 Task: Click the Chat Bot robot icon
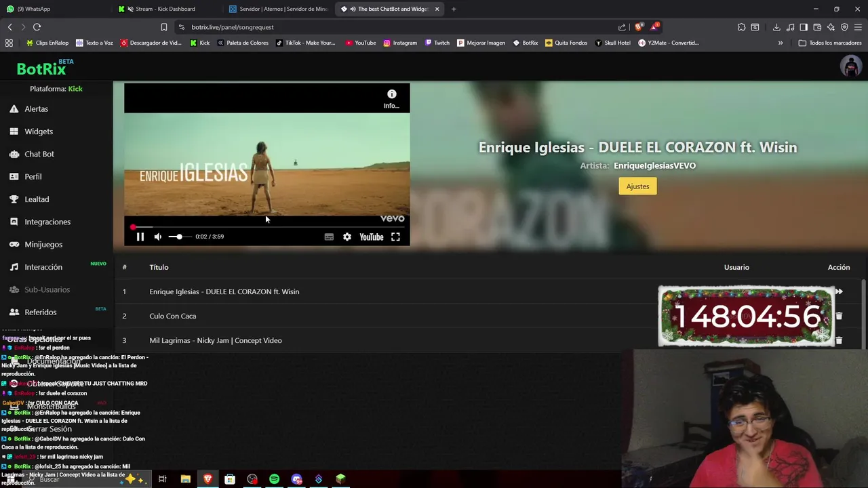(14, 154)
